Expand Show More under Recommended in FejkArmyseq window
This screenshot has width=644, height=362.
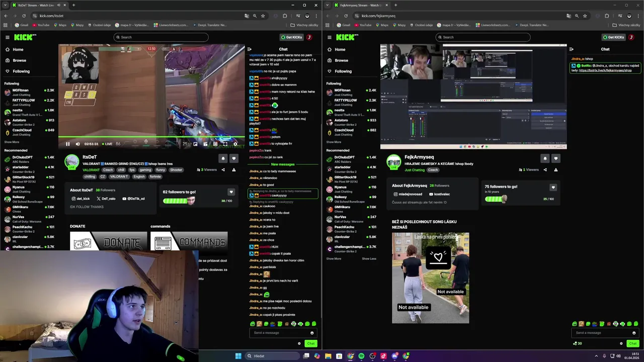click(x=334, y=258)
